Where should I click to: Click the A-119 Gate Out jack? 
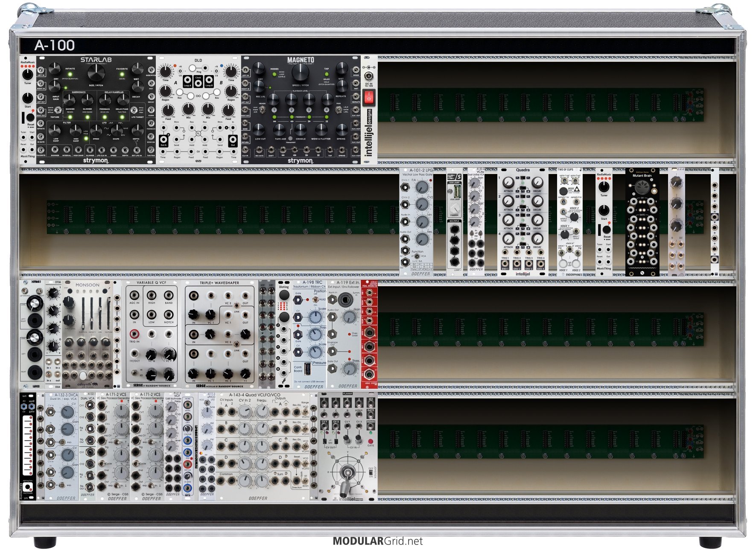point(332,369)
